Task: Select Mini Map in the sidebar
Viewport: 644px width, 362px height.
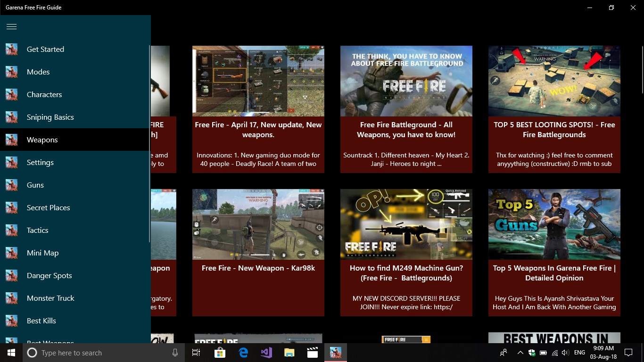Action: coord(74,253)
